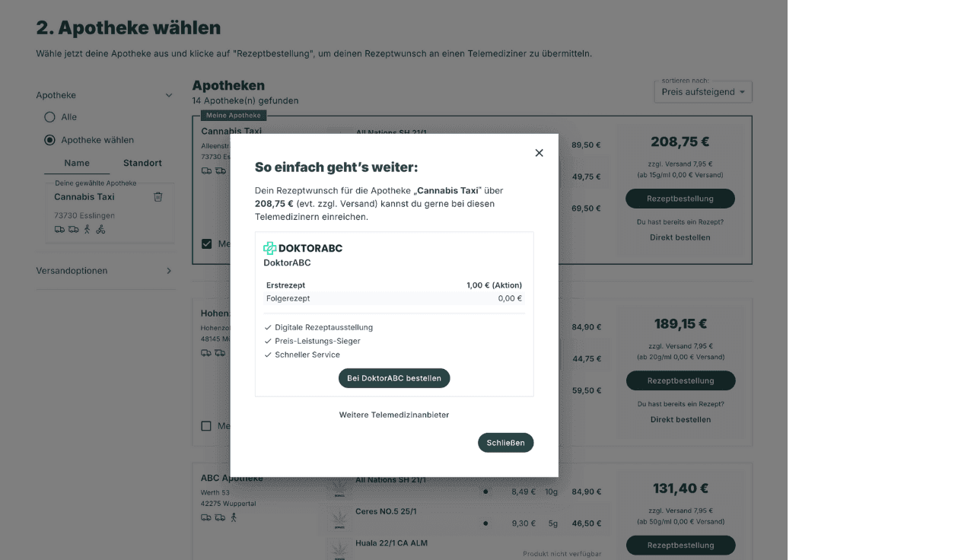Click the Ceres NO.5 25/1 cannabis leaf thumbnail
This screenshot has width=974, height=560.
pos(337,522)
